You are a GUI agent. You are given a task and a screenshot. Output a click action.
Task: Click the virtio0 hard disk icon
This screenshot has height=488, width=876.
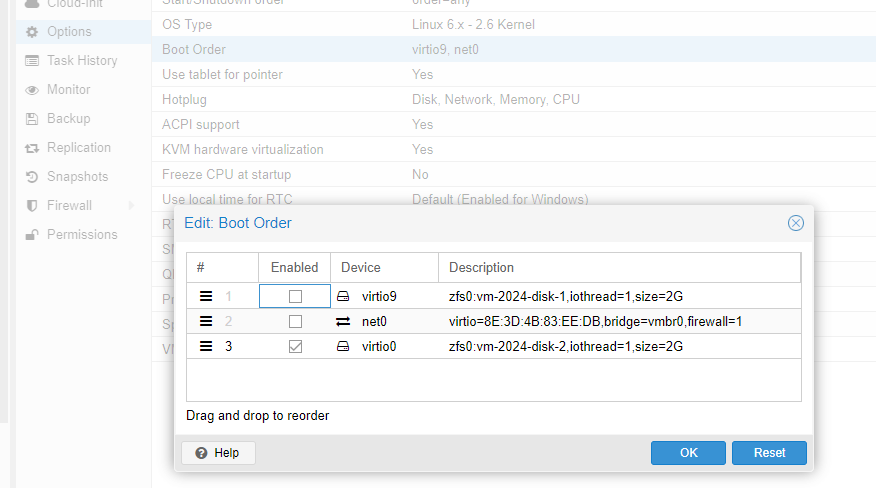click(343, 346)
